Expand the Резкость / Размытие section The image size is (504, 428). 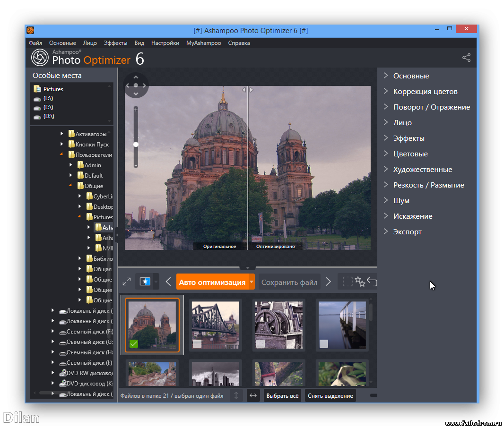424,185
